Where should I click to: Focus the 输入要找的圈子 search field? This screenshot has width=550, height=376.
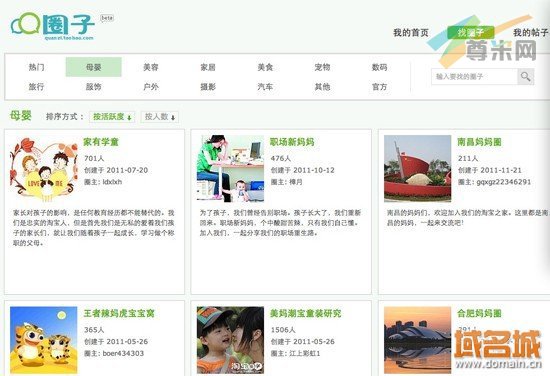coord(474,76)
